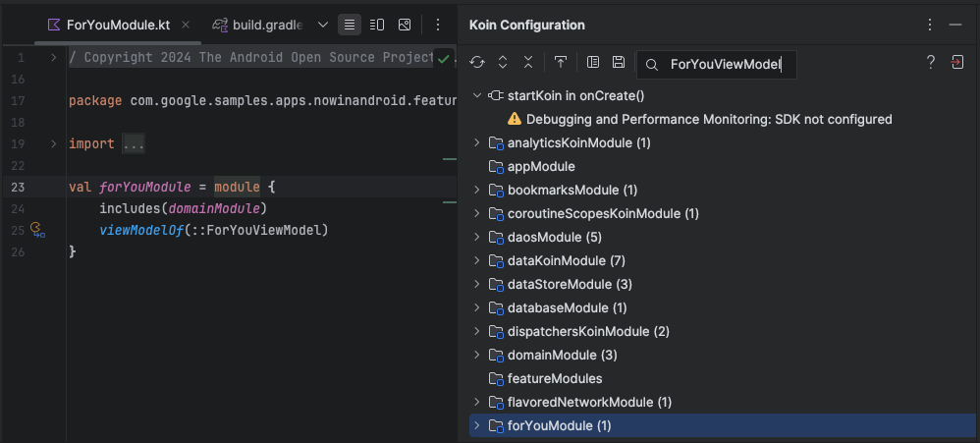The height and width of the screenshot is (443, 980).
Task: Switch to design preview view mode
Action: [404, 25]
